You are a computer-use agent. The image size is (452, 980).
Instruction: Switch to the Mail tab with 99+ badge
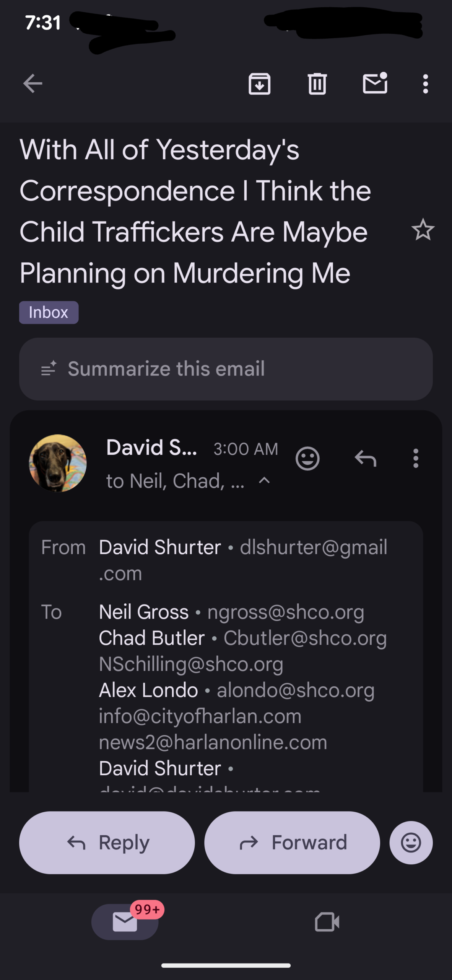click(x=125, y=921)
